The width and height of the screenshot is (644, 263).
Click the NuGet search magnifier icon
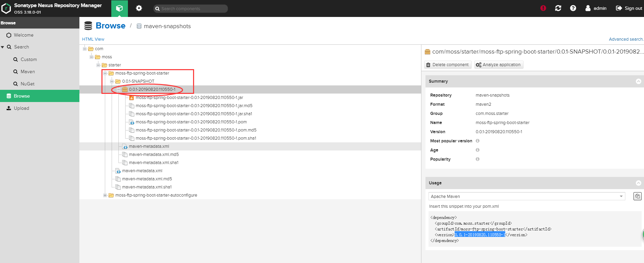(16, 84)
